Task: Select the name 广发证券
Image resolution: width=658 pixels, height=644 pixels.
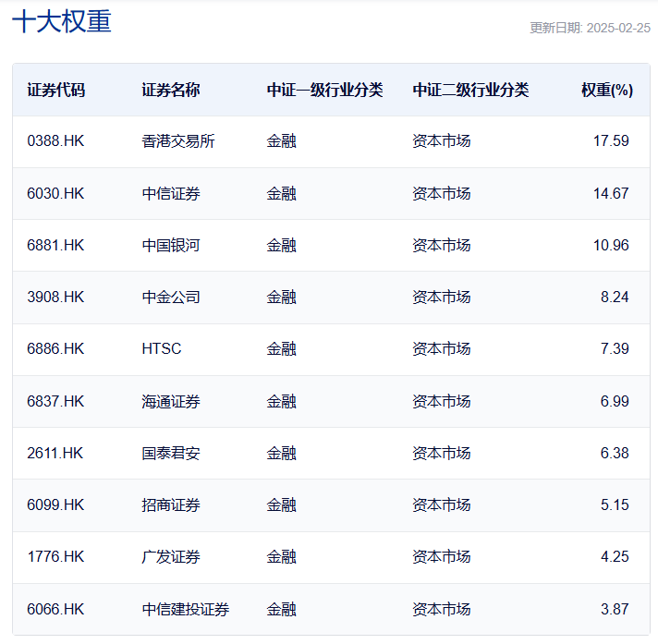Action: point(171,557)
